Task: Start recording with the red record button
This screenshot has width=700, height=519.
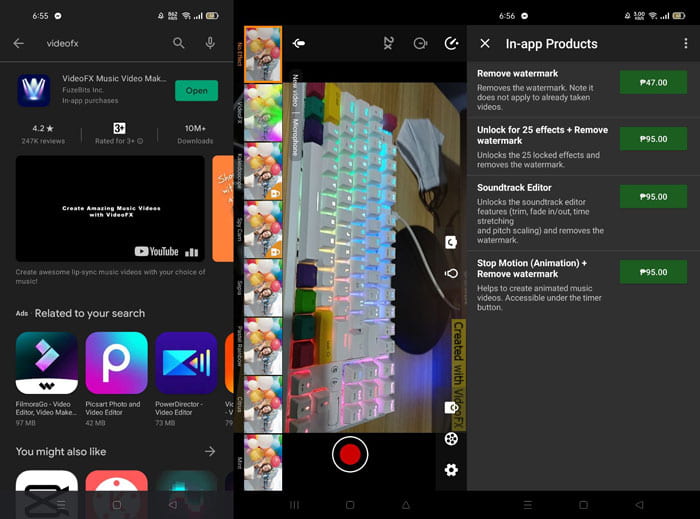Action: 350,454
